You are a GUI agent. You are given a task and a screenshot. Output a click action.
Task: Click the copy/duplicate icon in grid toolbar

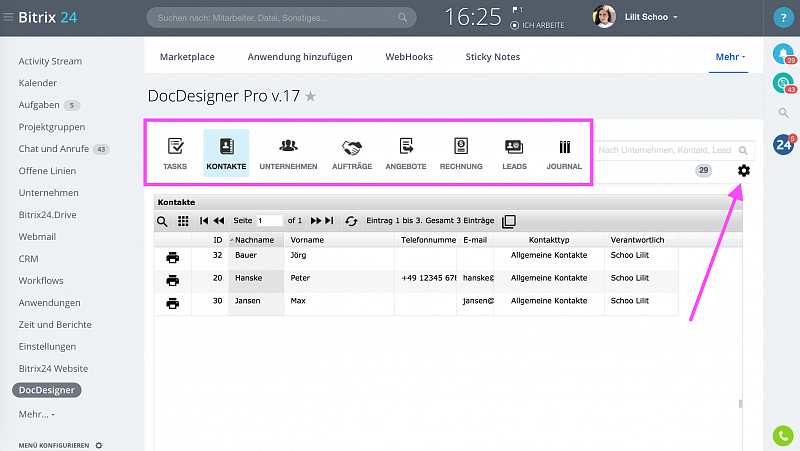click(509, 221)
